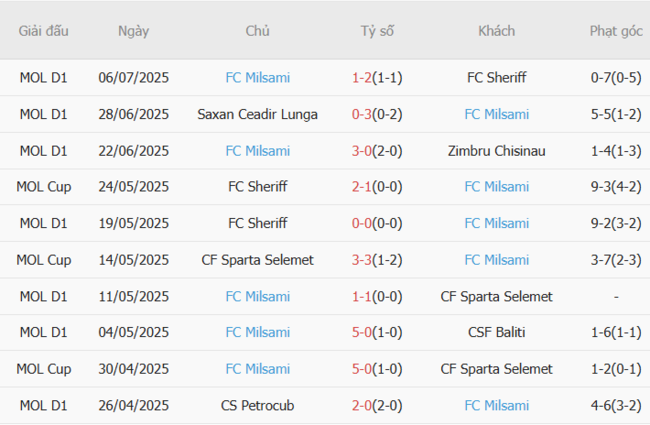Click the 3-3 score on 14/05/2025

click(x=363, y=260)
